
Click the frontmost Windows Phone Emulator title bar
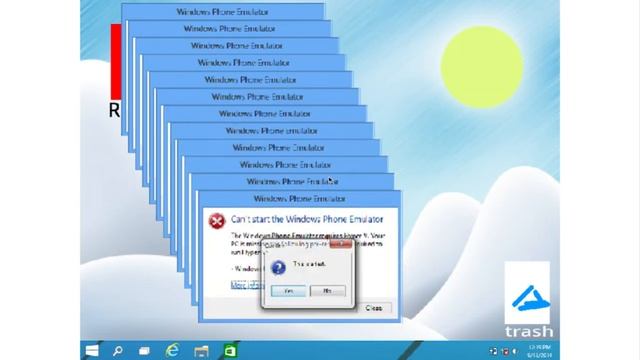299,199
